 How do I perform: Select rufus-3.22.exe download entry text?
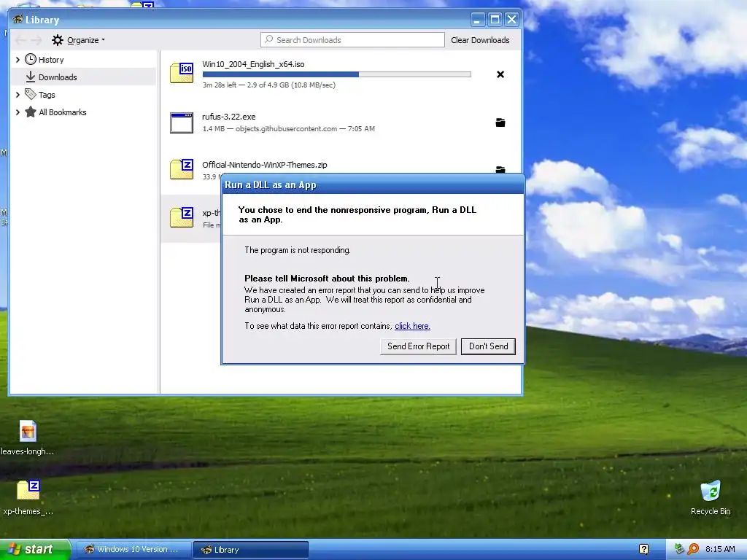click(x=228, y=117)
